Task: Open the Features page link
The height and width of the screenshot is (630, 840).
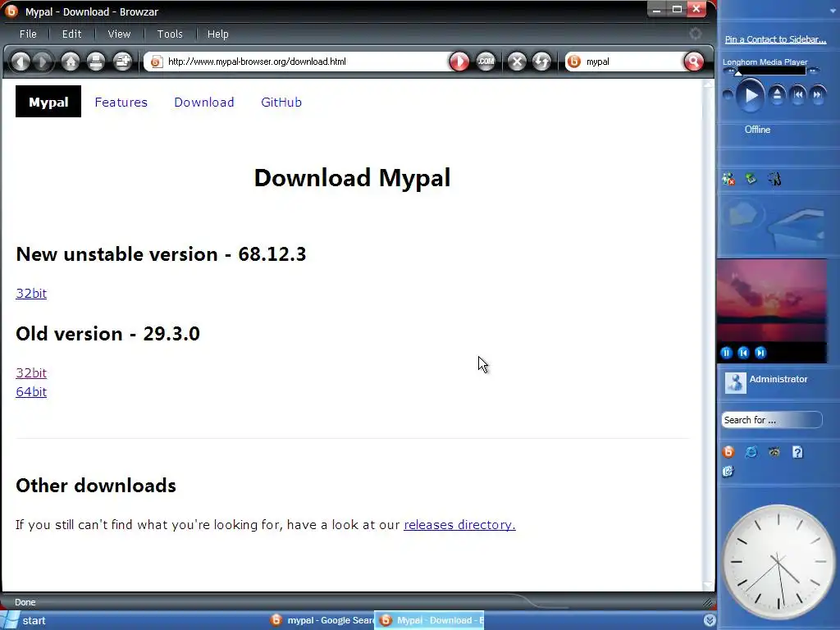Action: point(121,103)
